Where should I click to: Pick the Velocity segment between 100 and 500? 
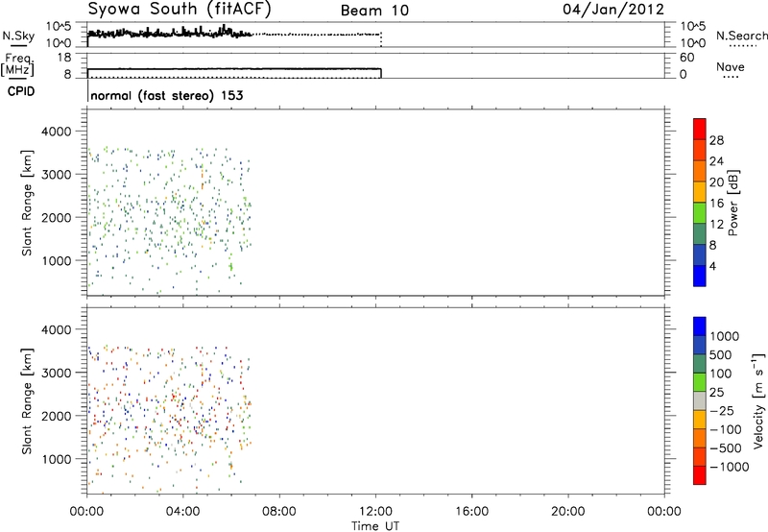click(x=700, y=364)
